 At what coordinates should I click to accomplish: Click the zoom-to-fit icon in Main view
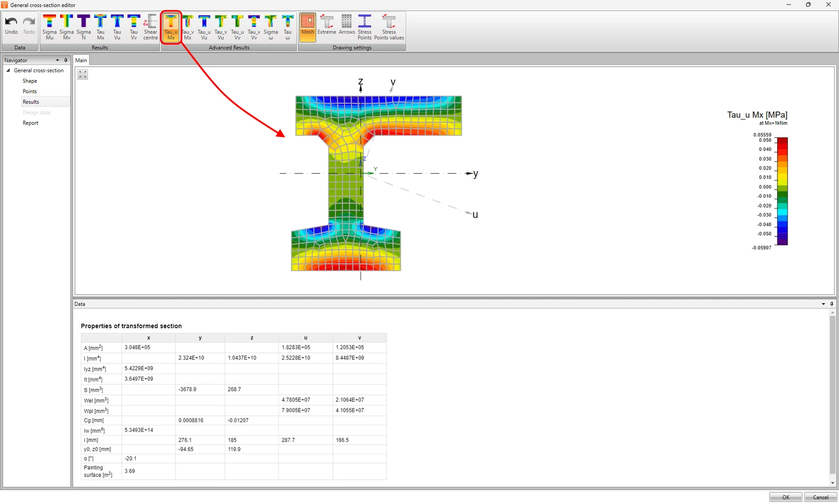click(x=83, y=74)
